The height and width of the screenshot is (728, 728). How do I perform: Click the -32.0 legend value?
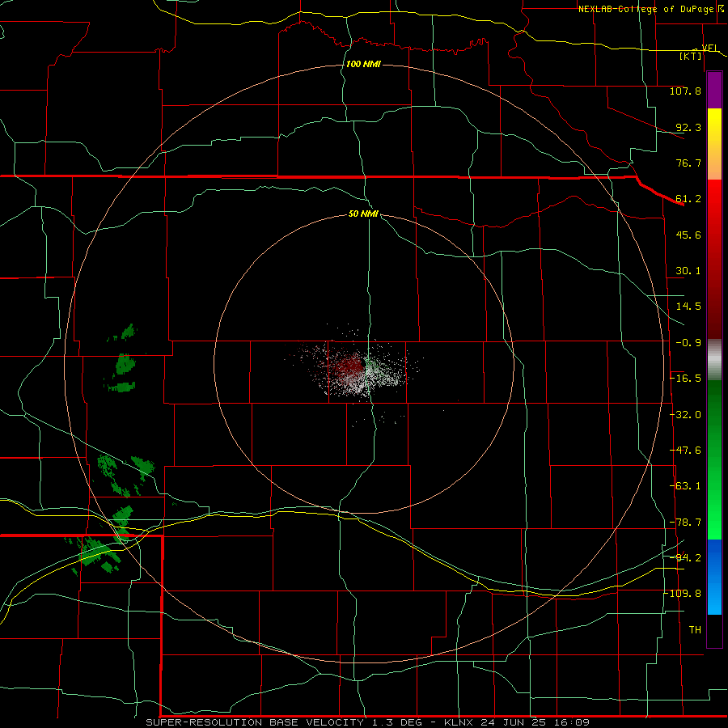tap(685, 415)
